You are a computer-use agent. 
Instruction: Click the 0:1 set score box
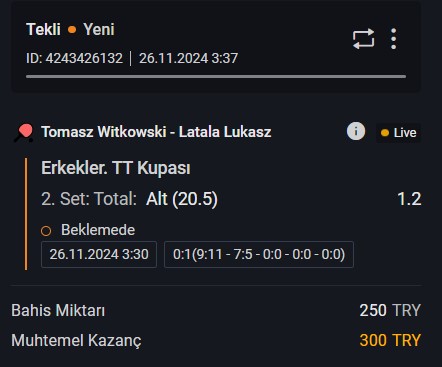259,254
